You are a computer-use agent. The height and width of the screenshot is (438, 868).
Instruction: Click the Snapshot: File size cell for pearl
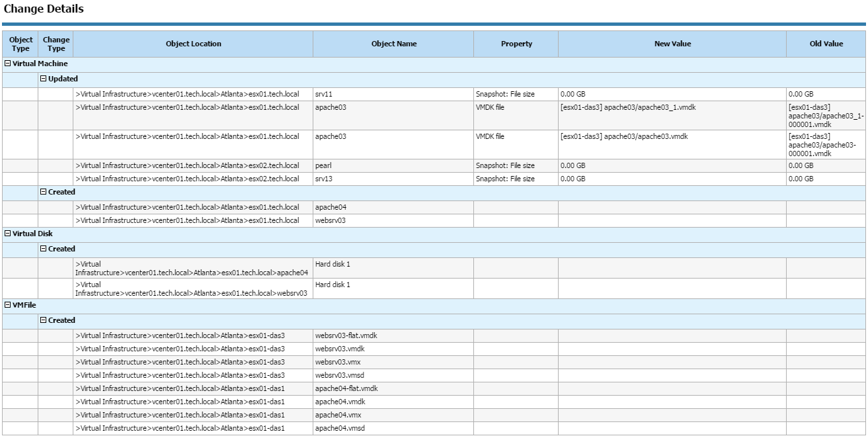(x=516, y=166)
